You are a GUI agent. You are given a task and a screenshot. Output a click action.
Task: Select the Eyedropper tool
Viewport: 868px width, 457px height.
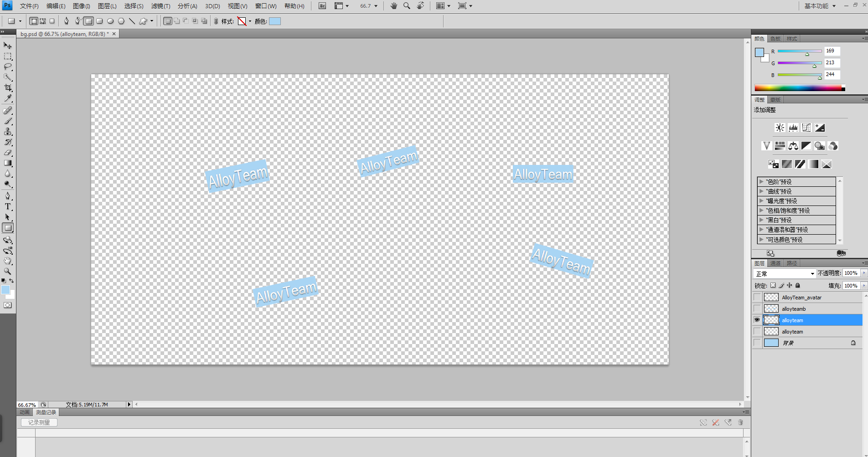8,98
